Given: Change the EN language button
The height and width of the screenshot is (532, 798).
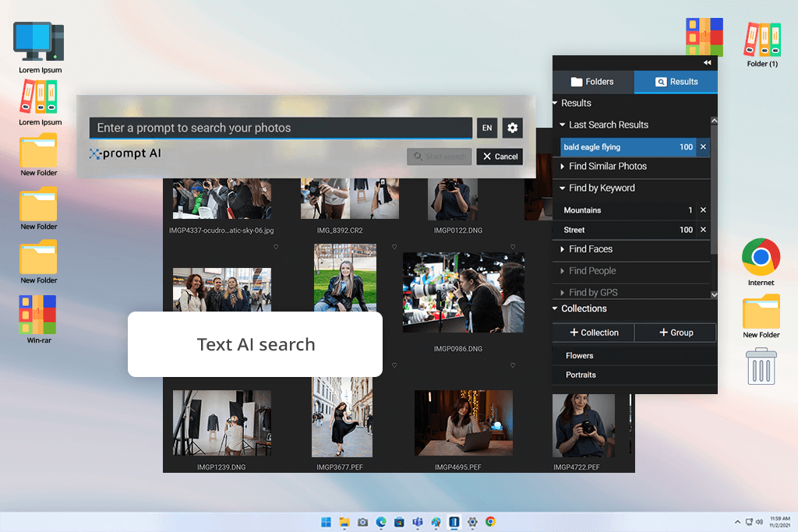Looking at the screenshot, I should tap(487, 128).
